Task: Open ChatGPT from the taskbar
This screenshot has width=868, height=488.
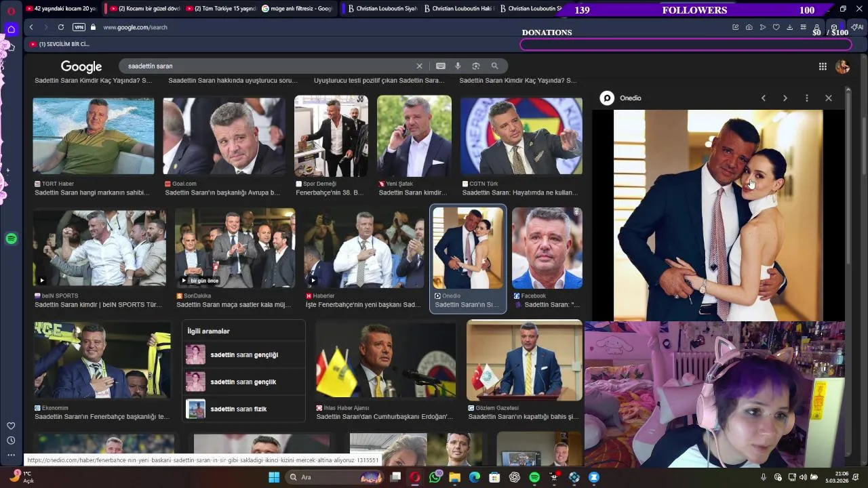Action: [515, 477]
